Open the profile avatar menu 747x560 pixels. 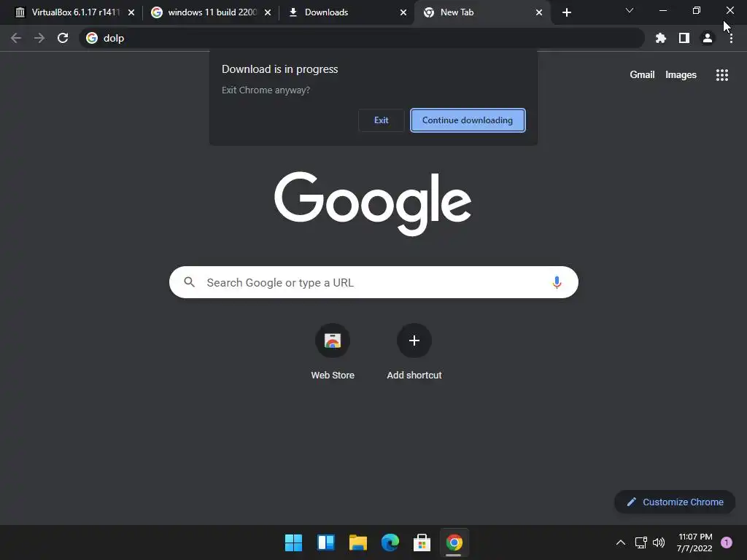tap(708, 38)
